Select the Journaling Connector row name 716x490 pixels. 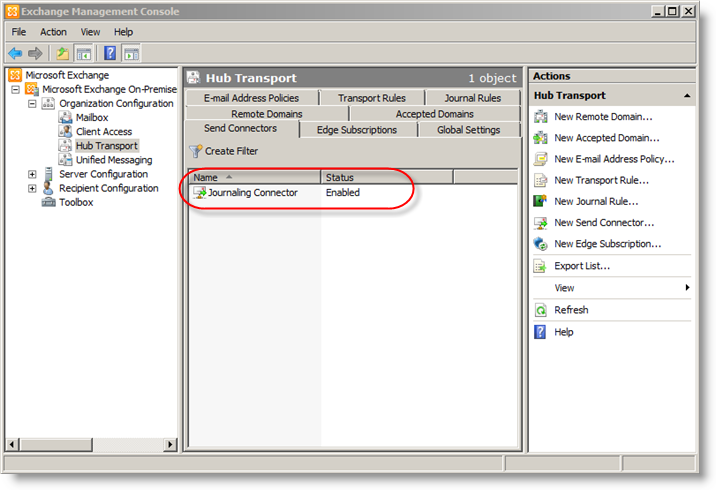[253, 193]
